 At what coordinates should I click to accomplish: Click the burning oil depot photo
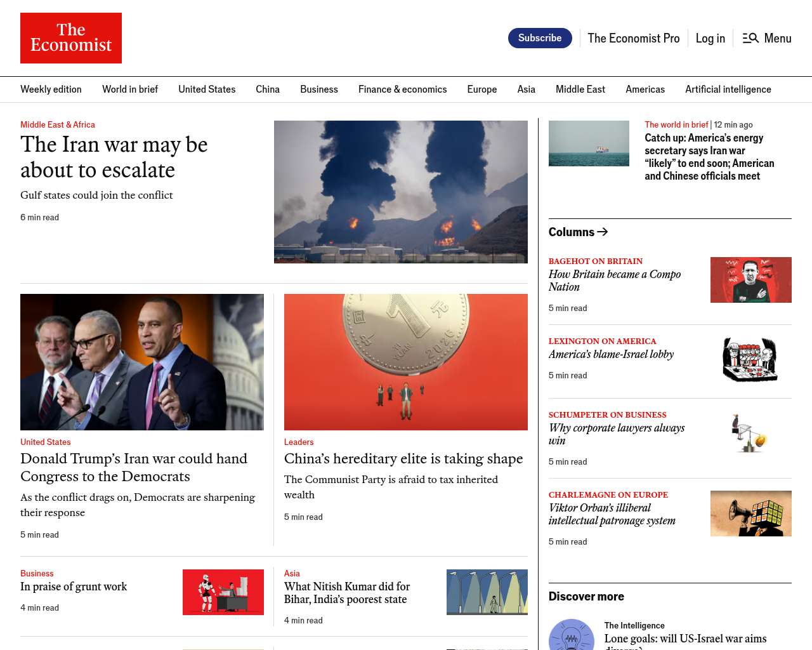(400, 192)
